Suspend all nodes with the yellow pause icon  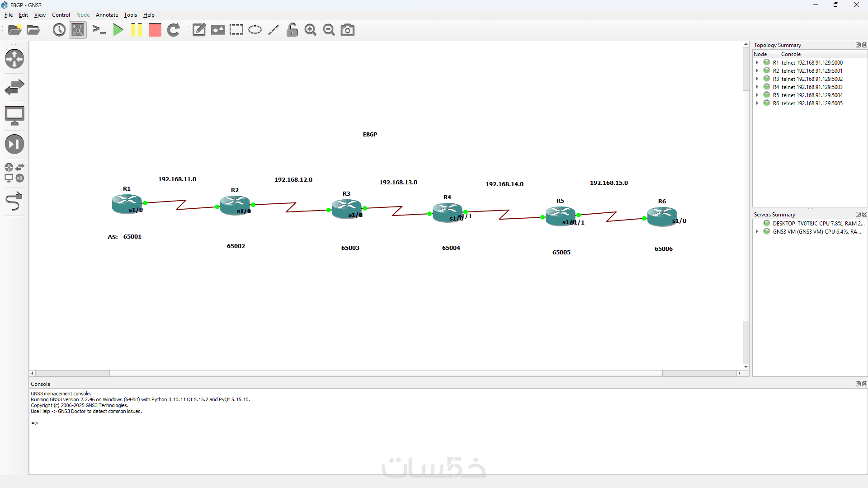137,30
